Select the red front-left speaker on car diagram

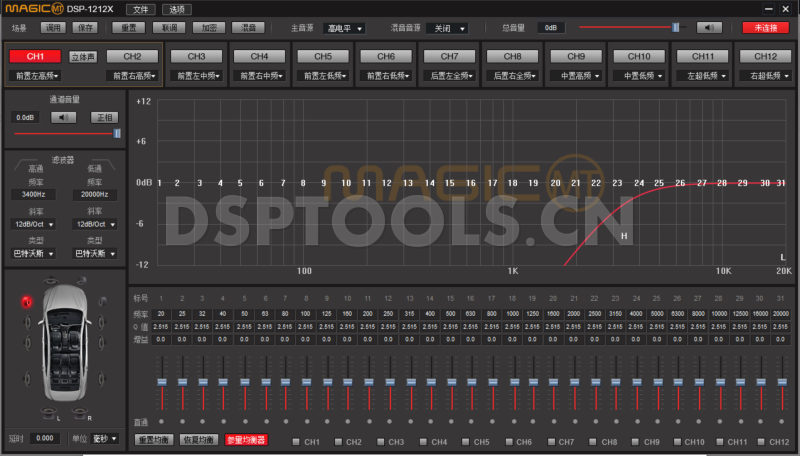point(27,302)
